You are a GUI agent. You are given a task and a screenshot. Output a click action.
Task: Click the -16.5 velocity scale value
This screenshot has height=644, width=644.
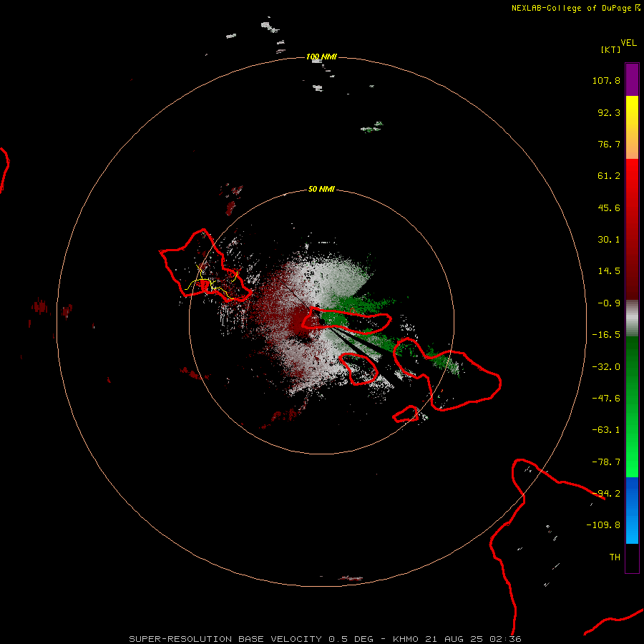(606, 335)
